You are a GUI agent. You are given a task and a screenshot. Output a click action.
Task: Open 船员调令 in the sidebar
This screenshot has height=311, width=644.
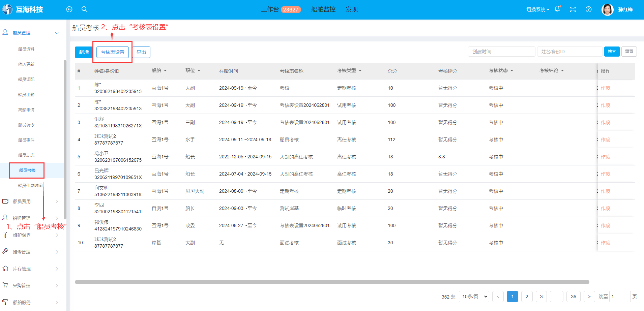(26, 125)
